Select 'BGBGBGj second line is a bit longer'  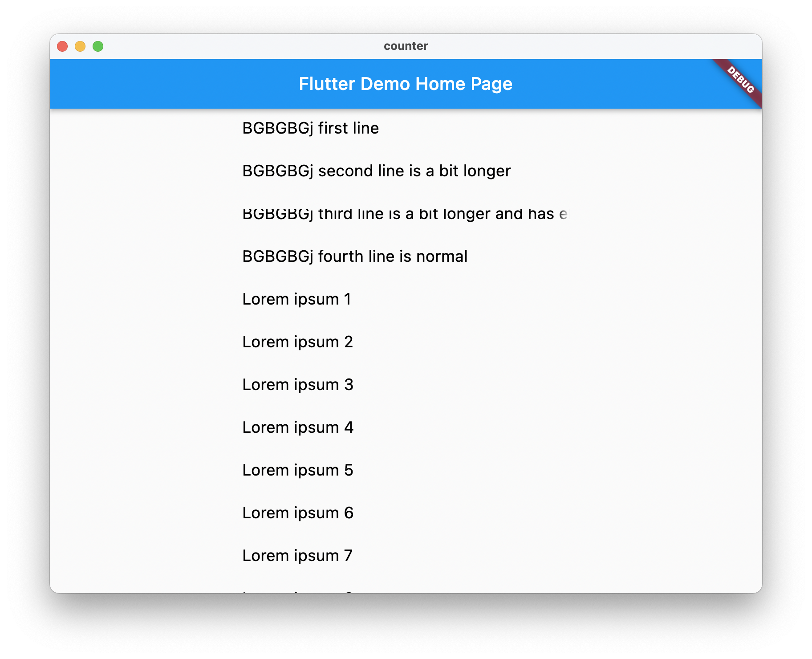tap(376, 171)
